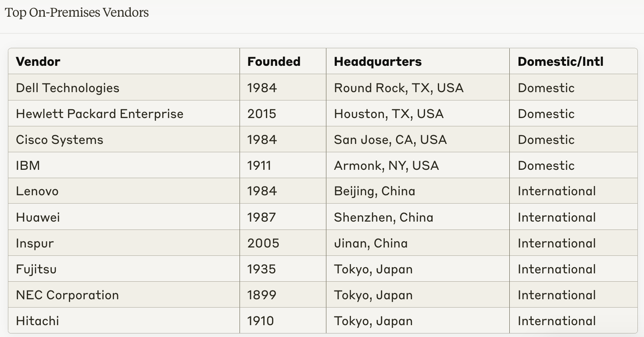Click the founded year "1911"
Screen dimensions: 644x337
(x=259, y=165)
